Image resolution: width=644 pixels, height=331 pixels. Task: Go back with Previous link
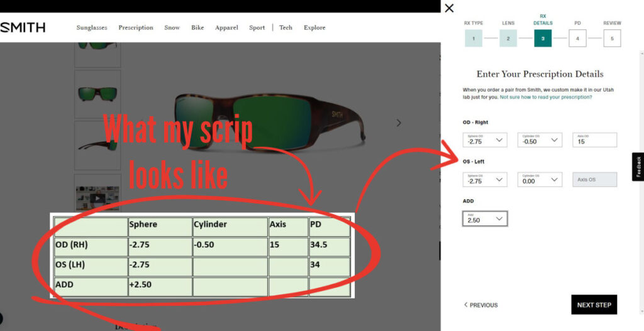tap(480, 305)
